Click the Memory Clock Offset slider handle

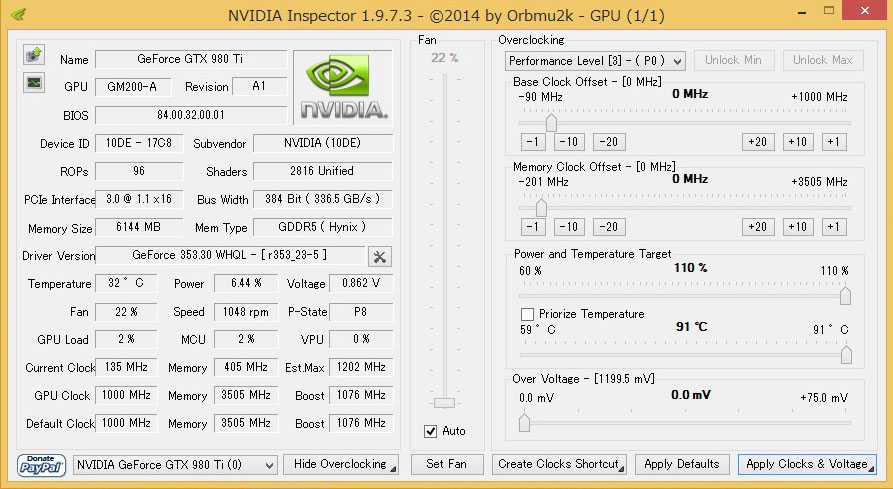coord(541,207)
